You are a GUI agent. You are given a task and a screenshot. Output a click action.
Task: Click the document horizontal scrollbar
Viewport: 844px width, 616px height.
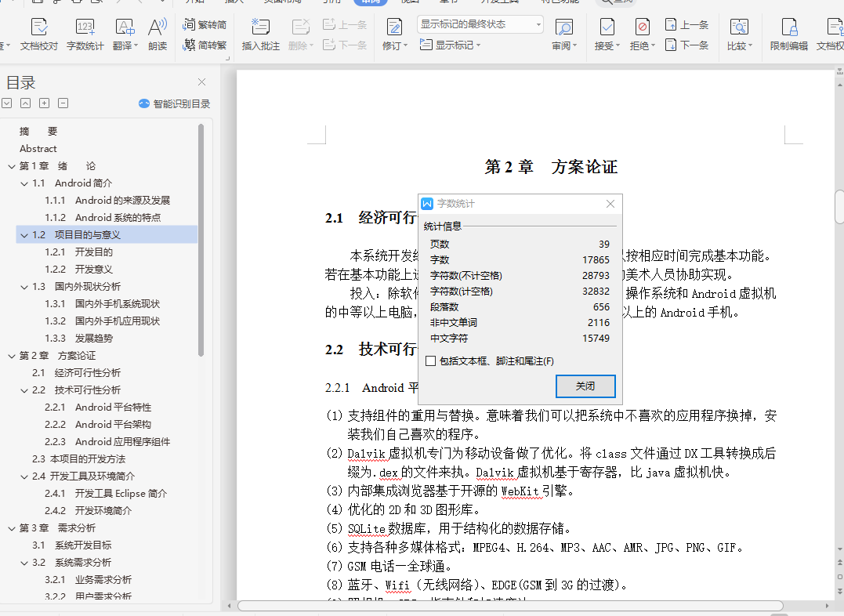509,606
